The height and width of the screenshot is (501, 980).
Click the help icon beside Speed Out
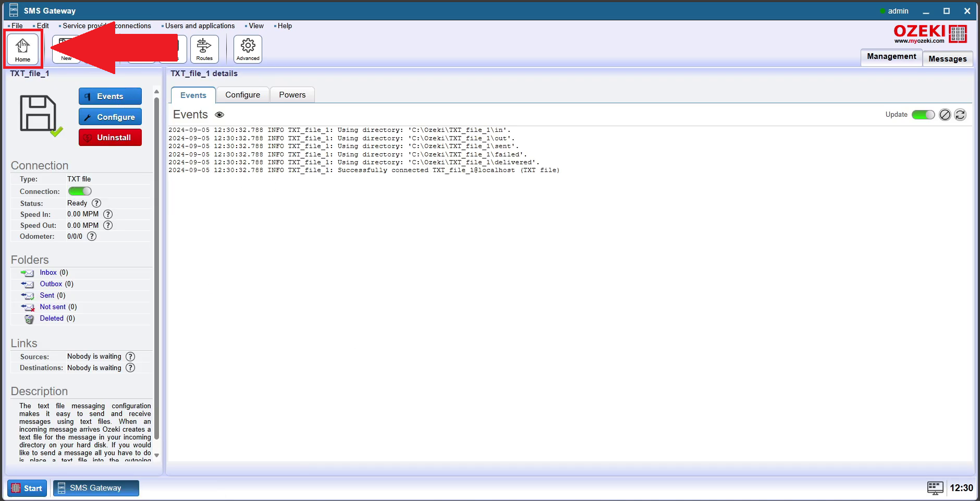click(108, 225)
